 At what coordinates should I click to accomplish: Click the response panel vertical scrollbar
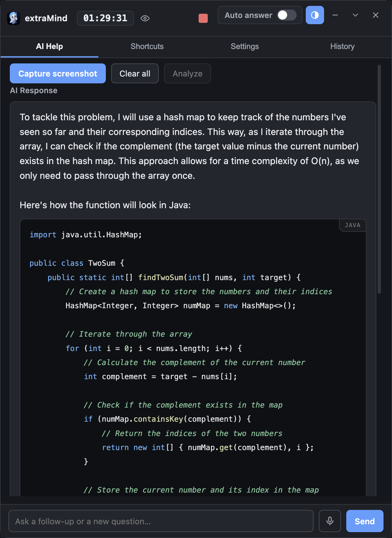(x=379, y=179)
